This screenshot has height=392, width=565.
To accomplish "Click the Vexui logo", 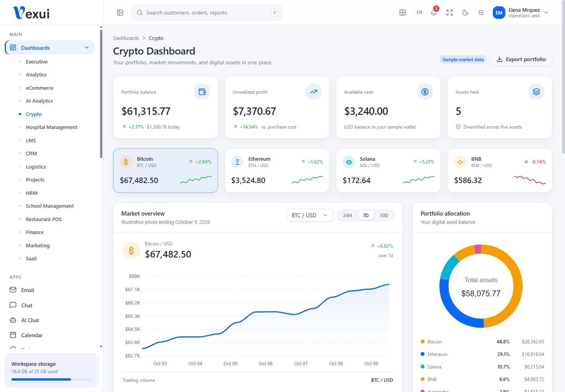I will click(31, 13).
